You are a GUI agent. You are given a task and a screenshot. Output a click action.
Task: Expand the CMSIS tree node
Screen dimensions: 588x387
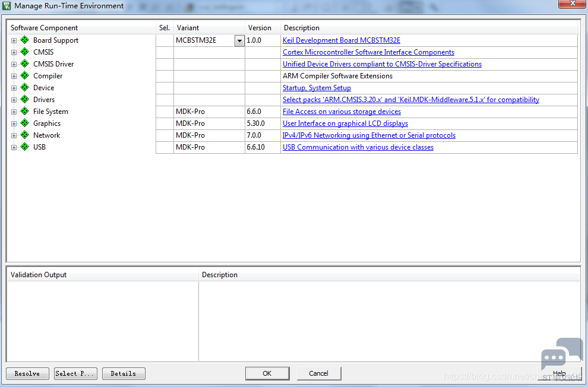click(x=14, y=52)
